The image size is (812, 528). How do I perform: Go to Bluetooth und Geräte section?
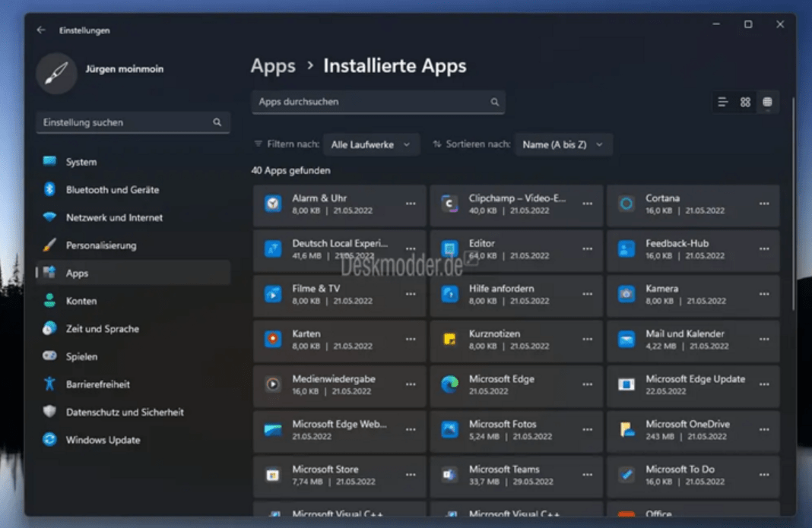[x=112, y=190]
